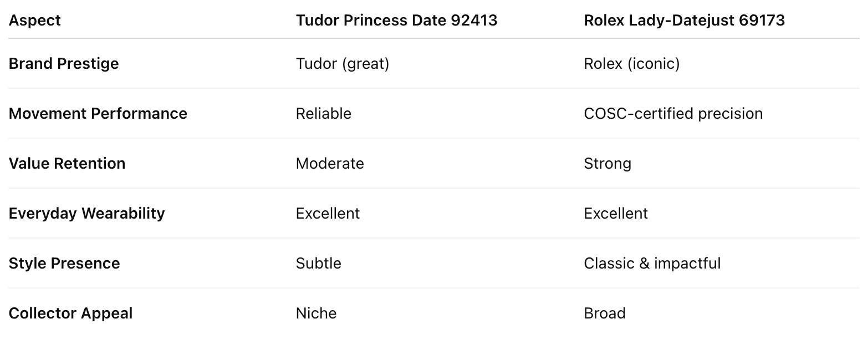Click the Rolex (iconic) cell
The width and height of the screenshot is (868, 344).
click(x=631, y=64)
